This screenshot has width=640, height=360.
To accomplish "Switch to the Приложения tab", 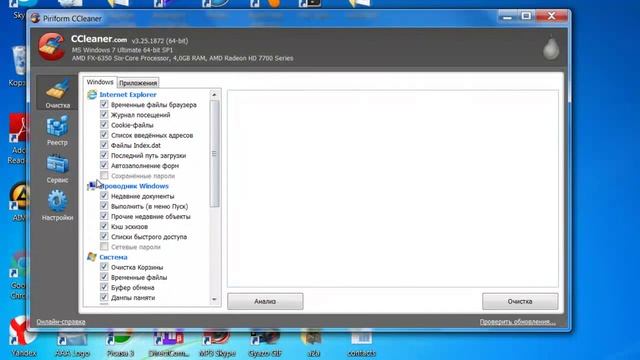I will tap(138, 83).
